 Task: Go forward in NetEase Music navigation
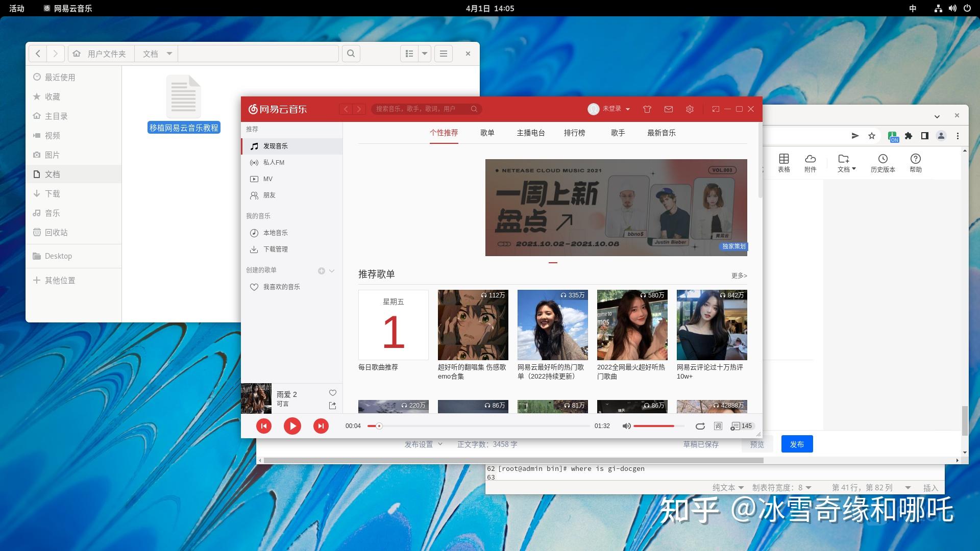[x=359, y=109]
